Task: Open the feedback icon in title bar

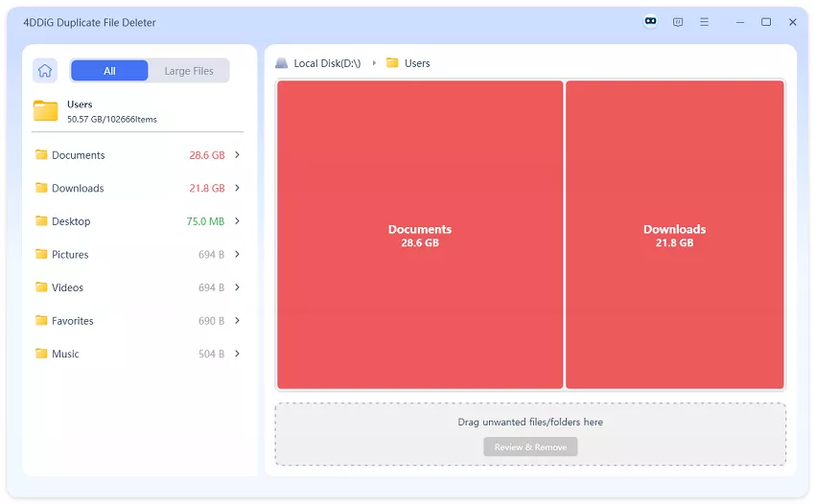Action: click(x=678, y=22)
